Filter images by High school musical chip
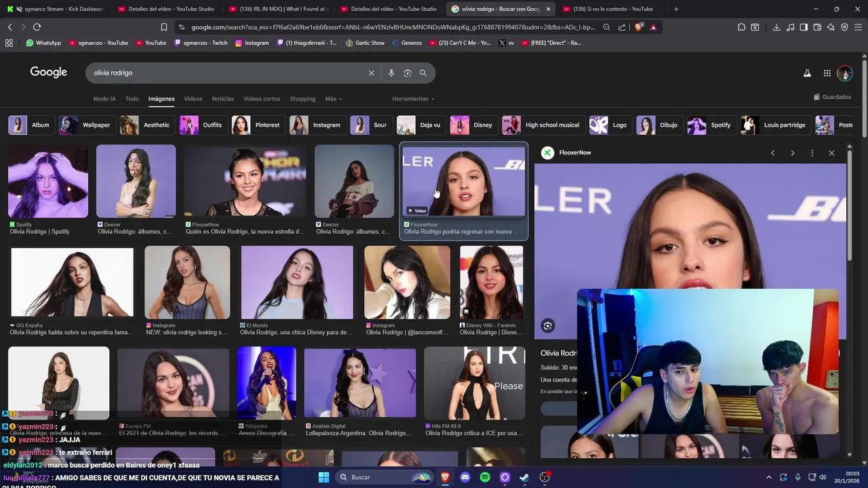 click(x=542, y=125)
